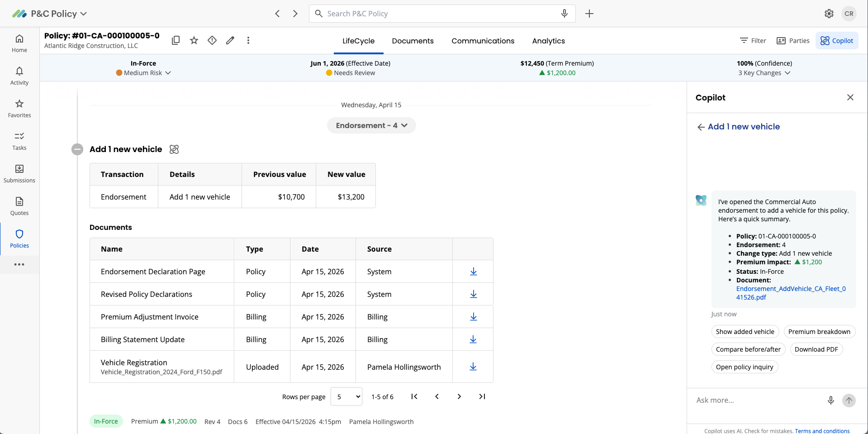
Task: Go forward with the navigation arrow
Action: click(295, 14)
